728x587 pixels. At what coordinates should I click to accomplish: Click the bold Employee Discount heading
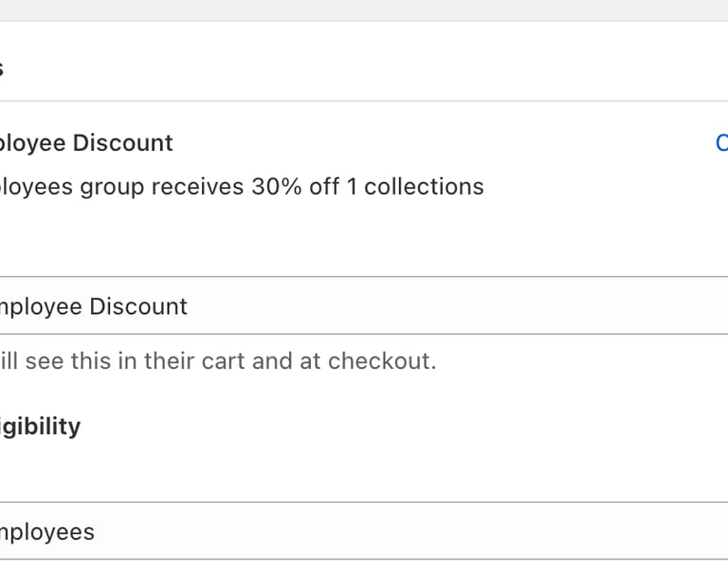click(87, 143)
